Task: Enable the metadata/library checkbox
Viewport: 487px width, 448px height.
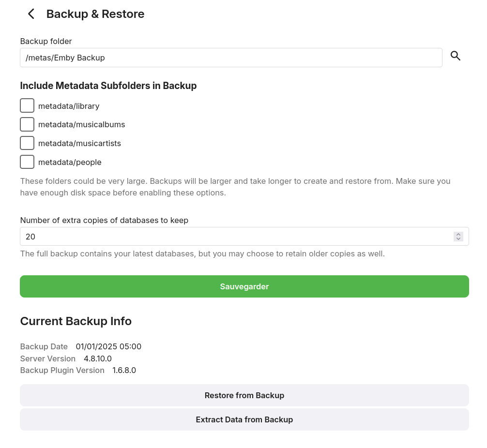Action: 27,105
